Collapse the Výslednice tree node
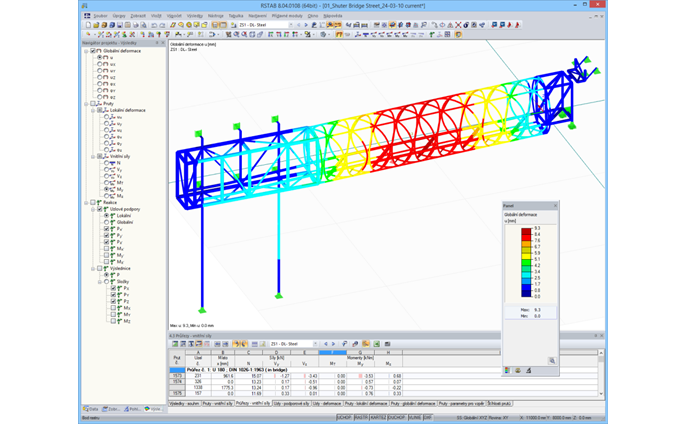This screenshot has height=424, width=686. coord(93,268)
